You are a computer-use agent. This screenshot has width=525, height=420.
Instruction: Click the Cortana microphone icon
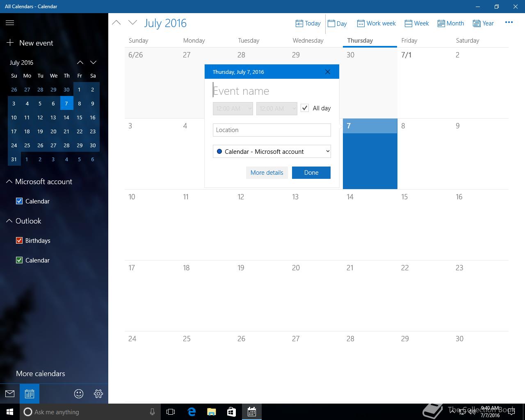point(152,412)
